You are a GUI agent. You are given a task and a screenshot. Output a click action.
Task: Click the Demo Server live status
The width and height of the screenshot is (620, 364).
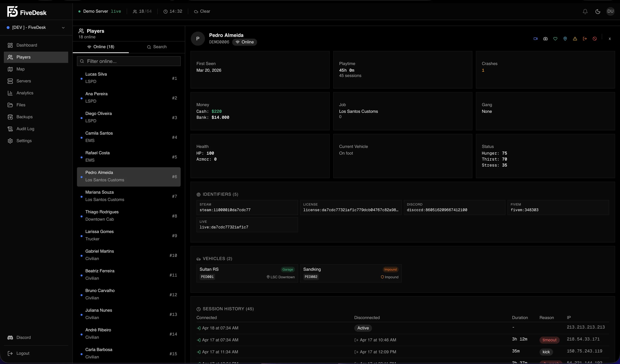point(100,11)
